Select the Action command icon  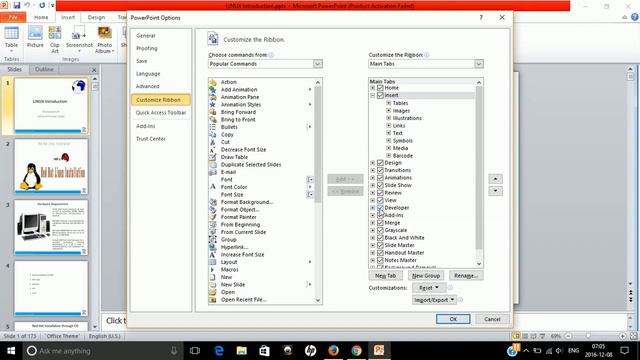coord(213,82)
